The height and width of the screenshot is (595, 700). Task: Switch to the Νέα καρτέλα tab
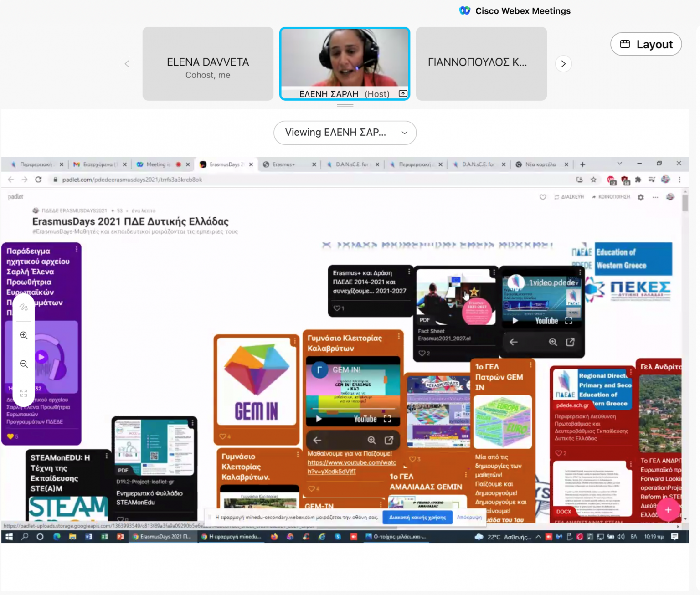tap(540, 164)
